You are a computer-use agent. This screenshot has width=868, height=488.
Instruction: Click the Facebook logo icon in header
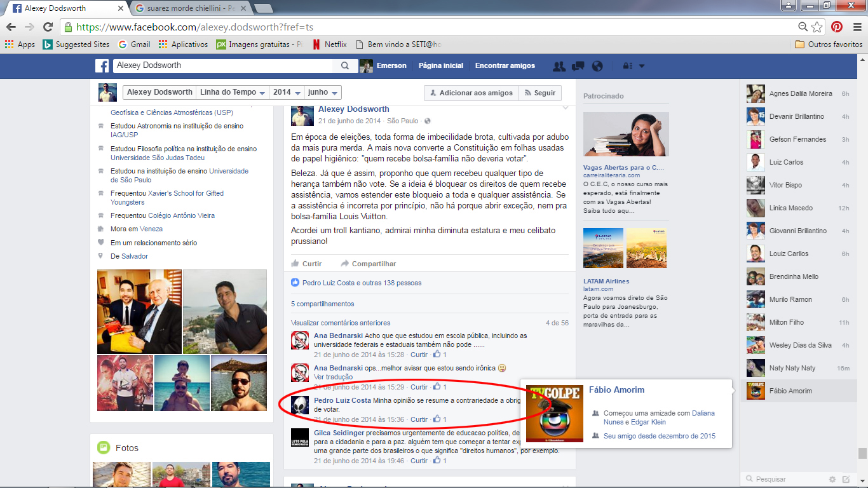(x=102, y=65)
